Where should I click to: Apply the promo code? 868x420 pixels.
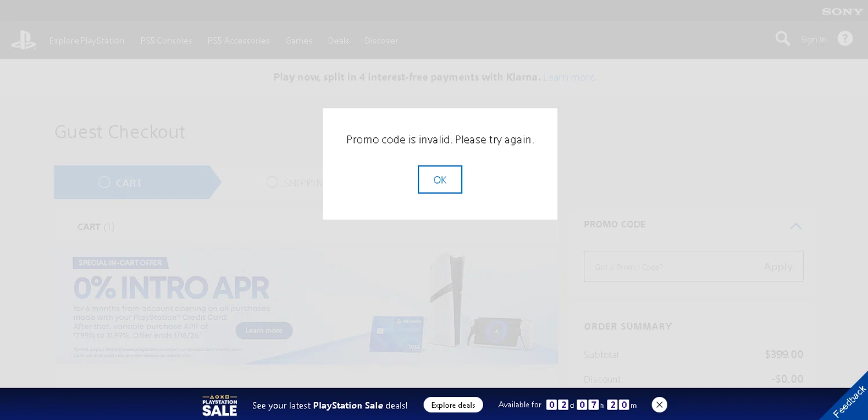click(x=778, y=266)
